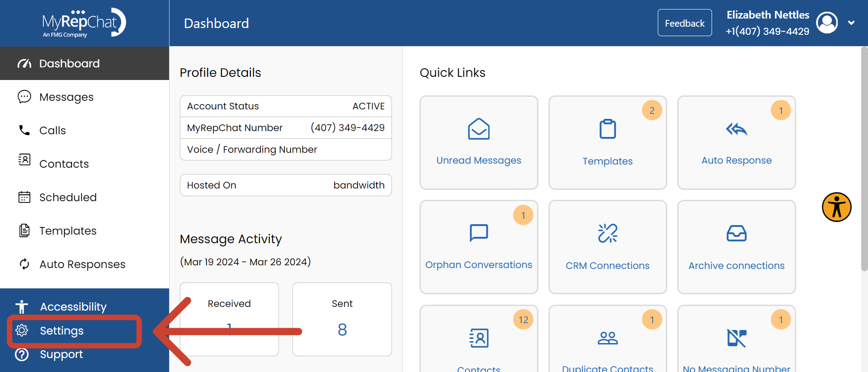Image resolution: width=868 pixels, height=372 pixels.
Task: Open Auto Responses in the sidebar
Action: 85,264
